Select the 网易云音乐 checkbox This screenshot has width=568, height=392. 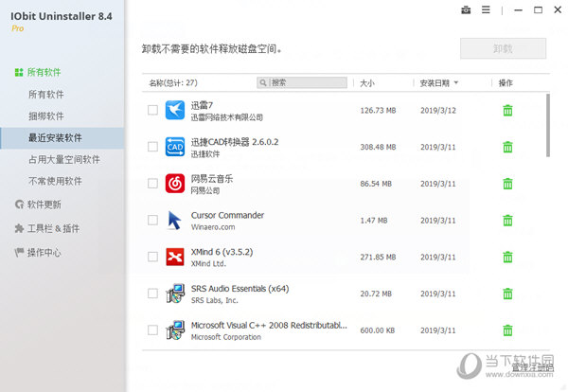tap(152, 184)
